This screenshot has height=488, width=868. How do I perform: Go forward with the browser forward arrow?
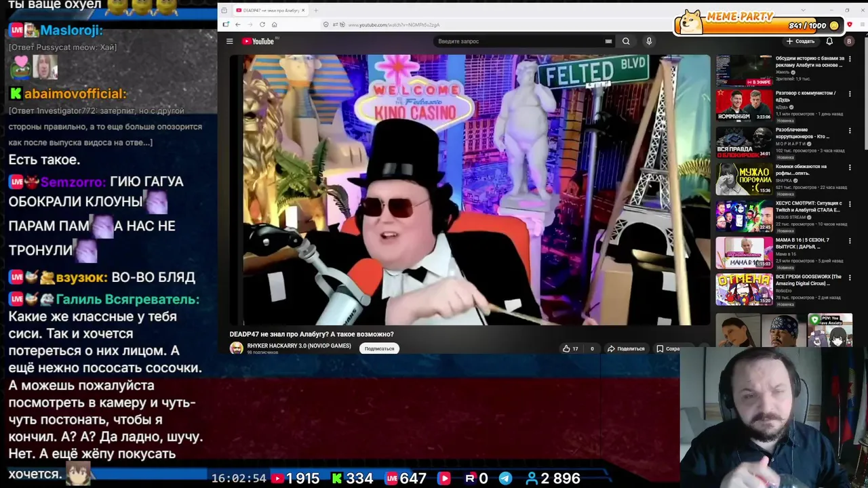pos(250,24)
